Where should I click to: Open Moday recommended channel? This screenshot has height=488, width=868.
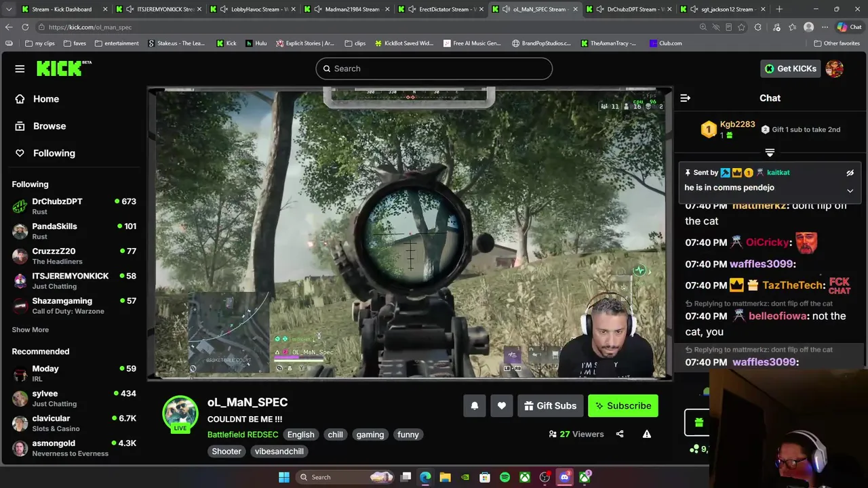click(74, 373)
